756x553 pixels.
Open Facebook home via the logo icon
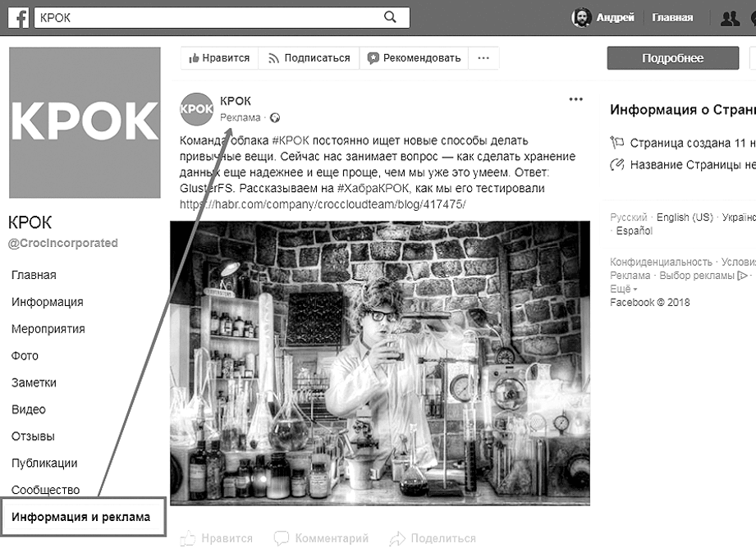[19, 18]
